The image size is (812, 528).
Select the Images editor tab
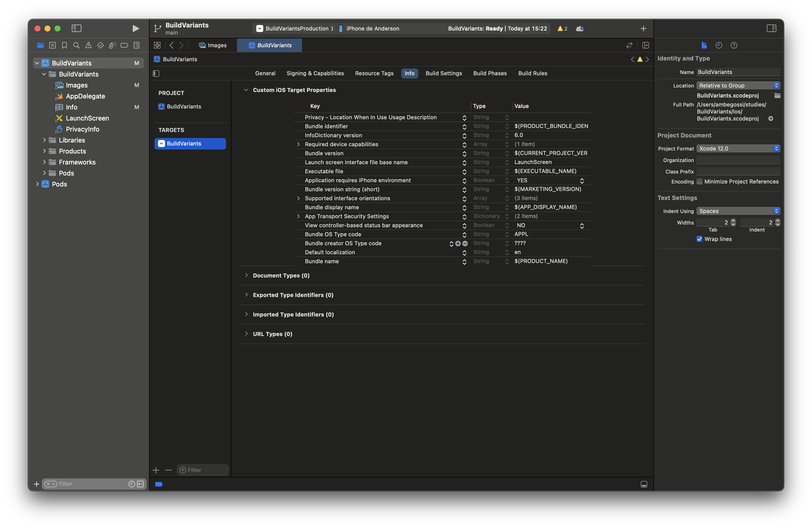point(213,45)
